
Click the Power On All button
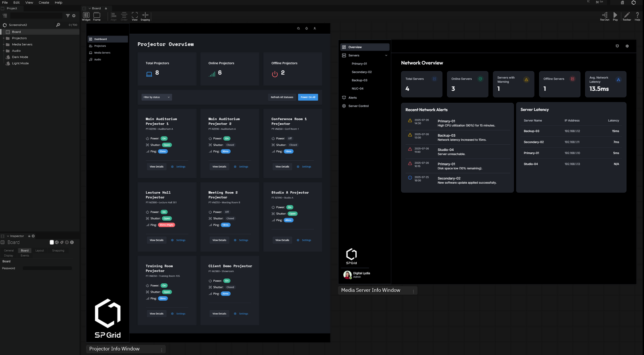308,97
